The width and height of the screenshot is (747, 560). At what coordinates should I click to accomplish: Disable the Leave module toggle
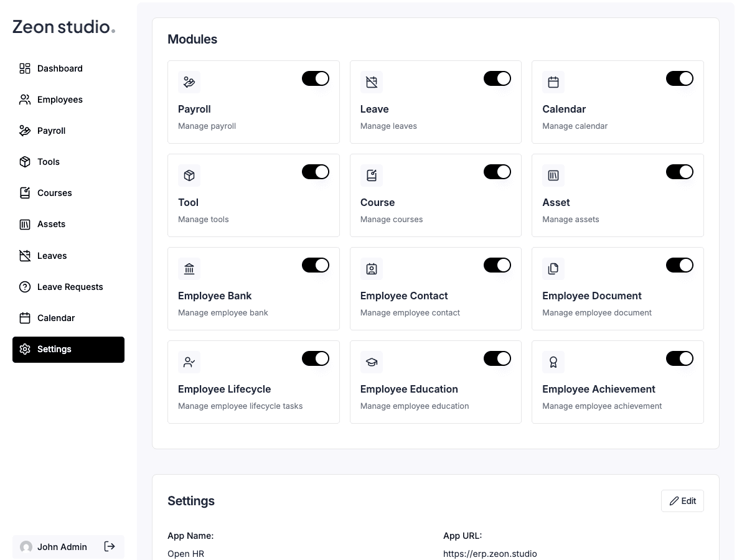click(497, 78)
